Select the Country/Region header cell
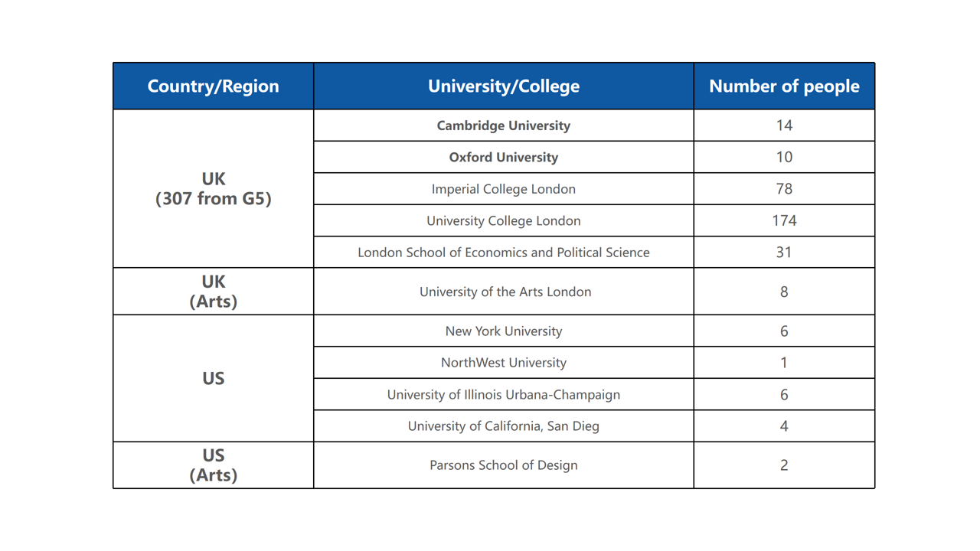This screenshot has width=980, height=551. pyautogui.click(x=214, y=86)
